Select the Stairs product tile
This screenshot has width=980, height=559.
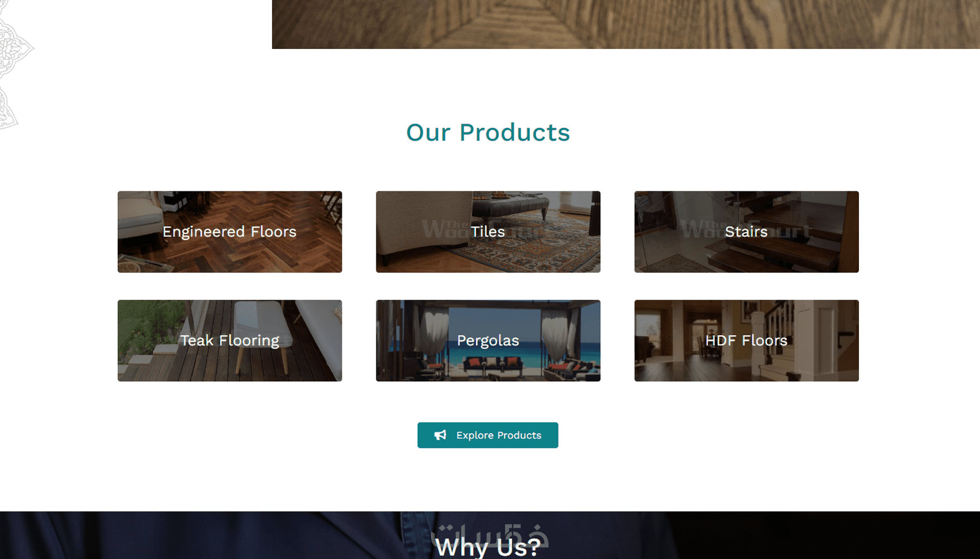(x=747, y=232)
